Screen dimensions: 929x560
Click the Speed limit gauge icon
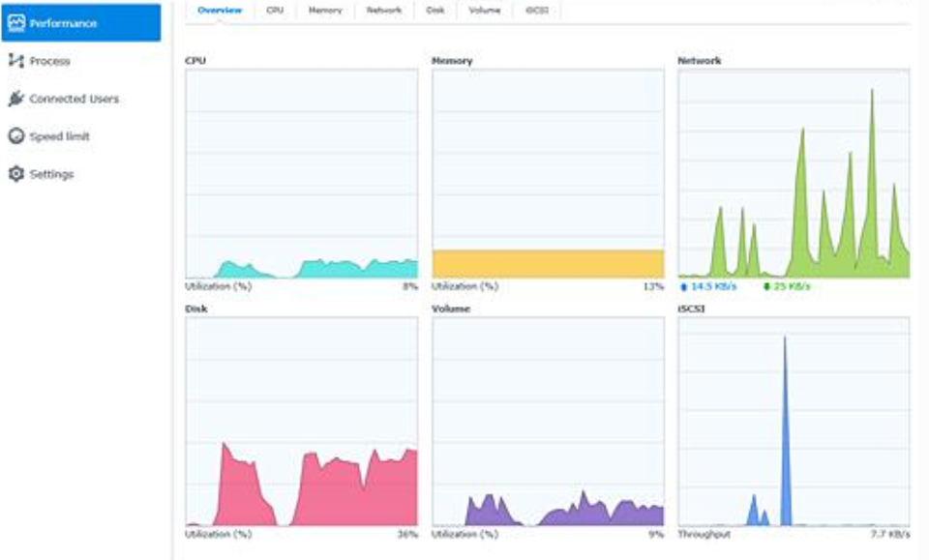pos(16,136)
